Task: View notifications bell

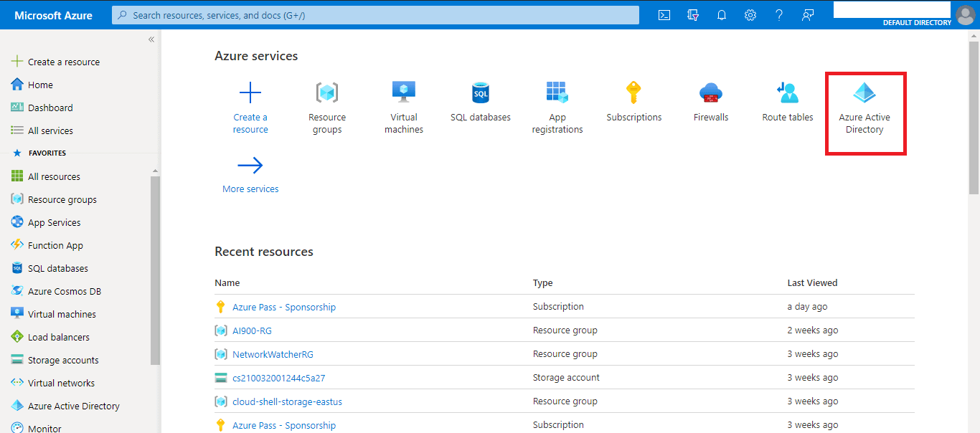Action: coord(721,14)
